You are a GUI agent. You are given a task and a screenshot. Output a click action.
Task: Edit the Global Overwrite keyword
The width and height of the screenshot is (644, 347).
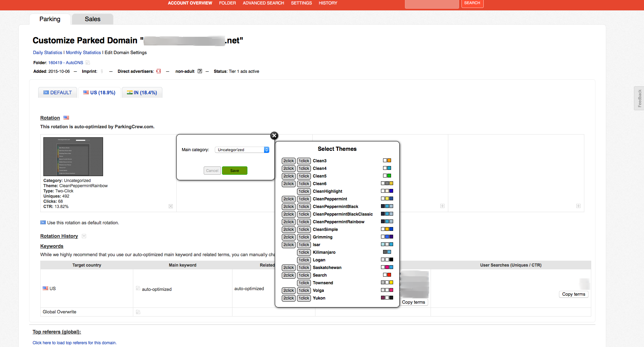click(138, 312)
